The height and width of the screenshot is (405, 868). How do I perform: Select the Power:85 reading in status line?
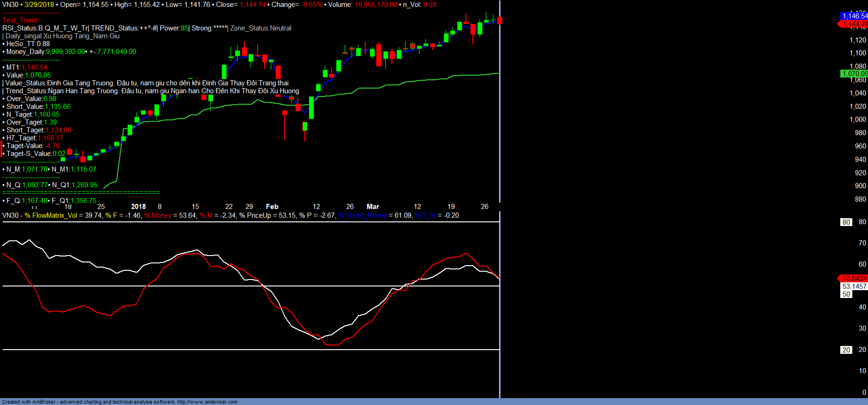174,28
